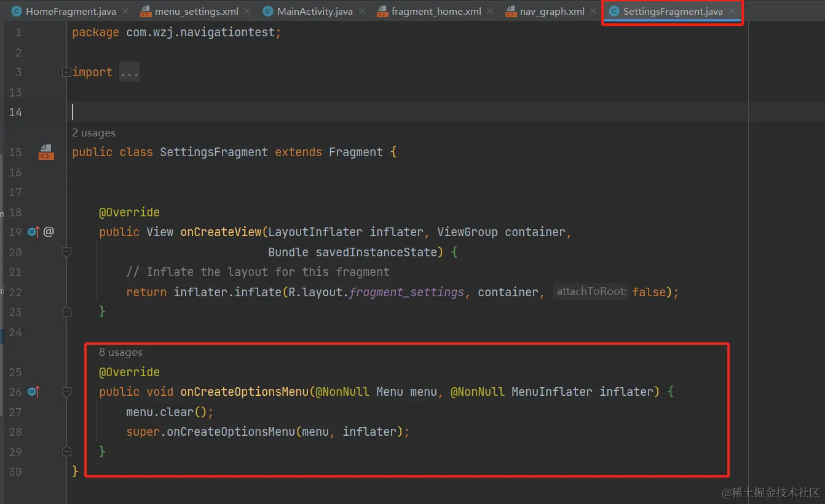Collapse onCreateOptionsMenu closing fold marker at line 29
The height and width of the screenshot is (504, 825).
point(66,452)
